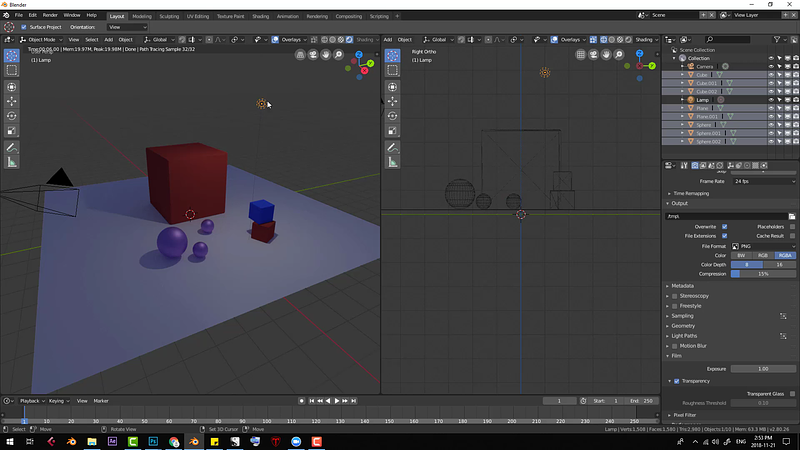Screen dimensions: 800x450
Task: Open the Playback menu in the timeline
Action: tap(31, 401)
